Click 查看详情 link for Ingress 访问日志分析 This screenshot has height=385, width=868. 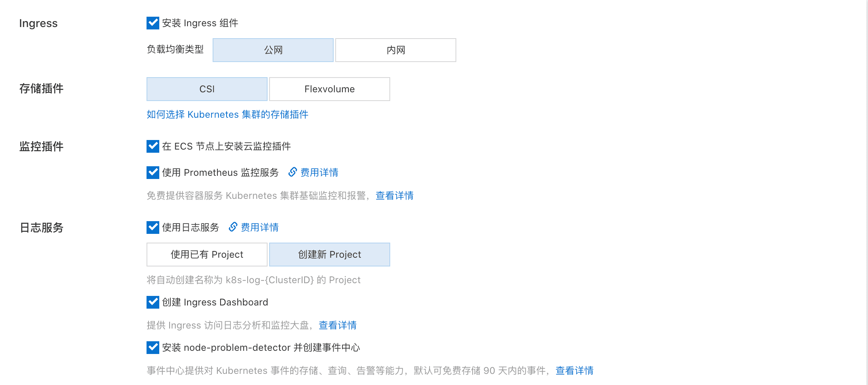338,325
